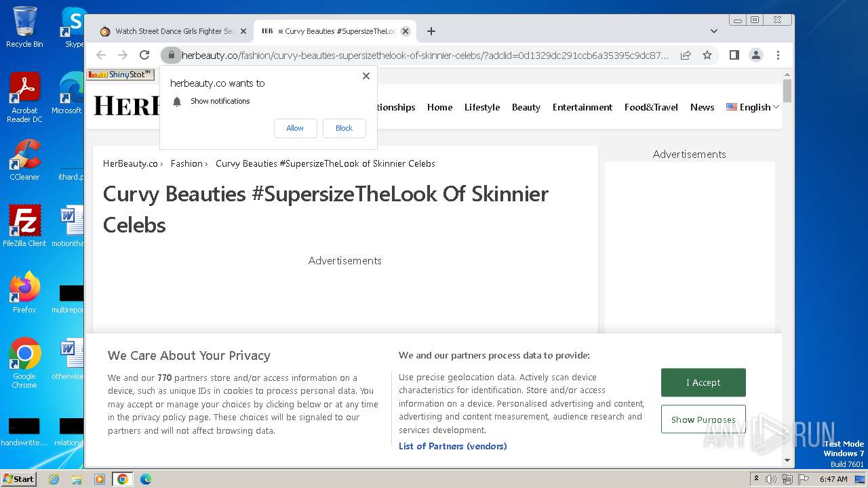Open a new tab with the plus button
The width and height of the screenshot is (868, 488).
(x=431, y=31)
